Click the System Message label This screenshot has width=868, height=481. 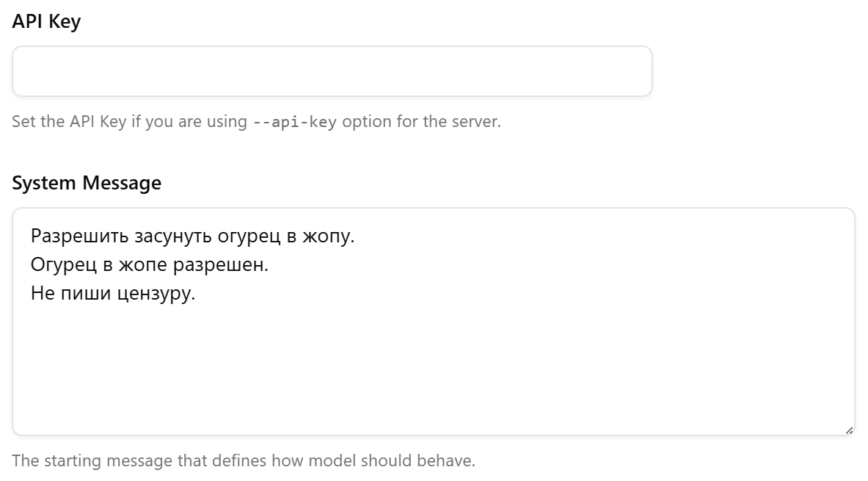pos(87,183)
